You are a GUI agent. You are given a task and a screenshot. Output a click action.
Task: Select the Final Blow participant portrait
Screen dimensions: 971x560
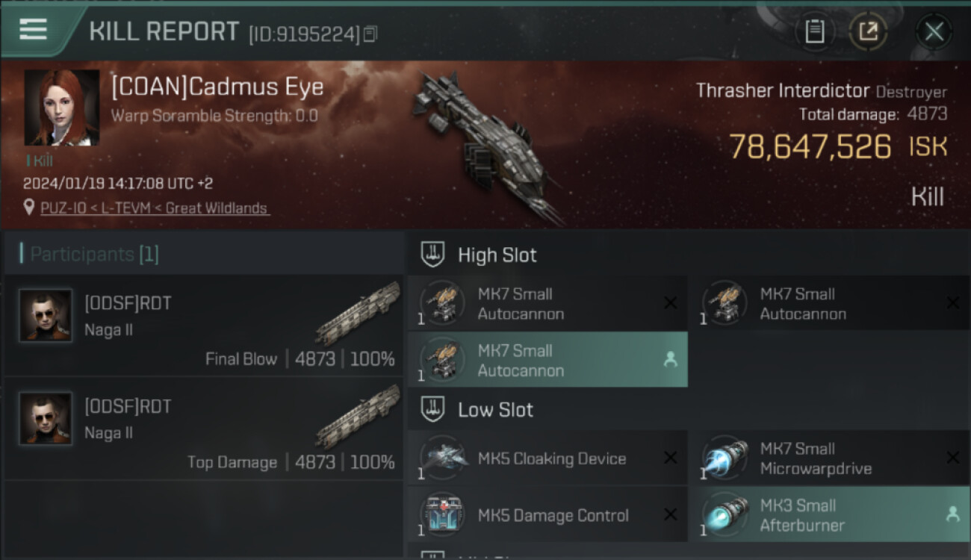click(x=46, y=316)
